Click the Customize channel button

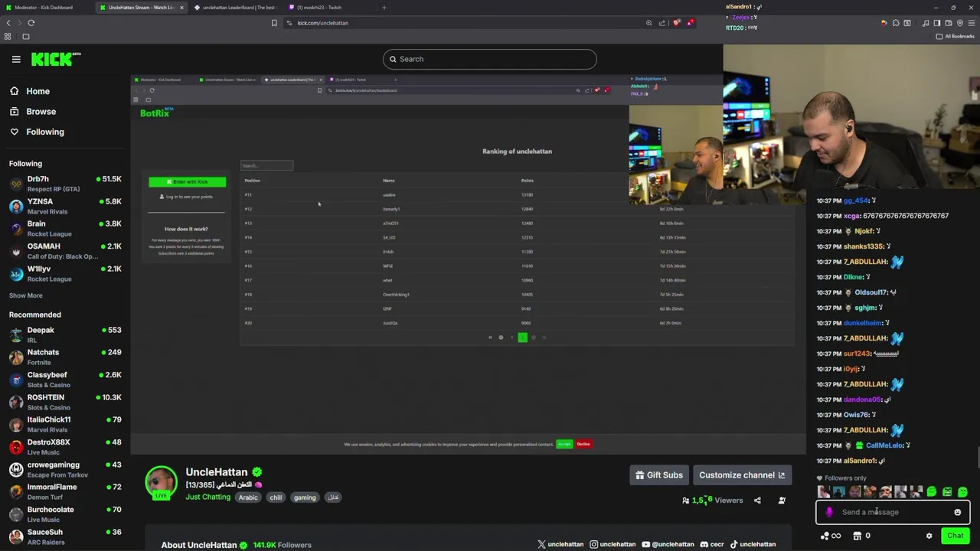(x=742, y=475)
